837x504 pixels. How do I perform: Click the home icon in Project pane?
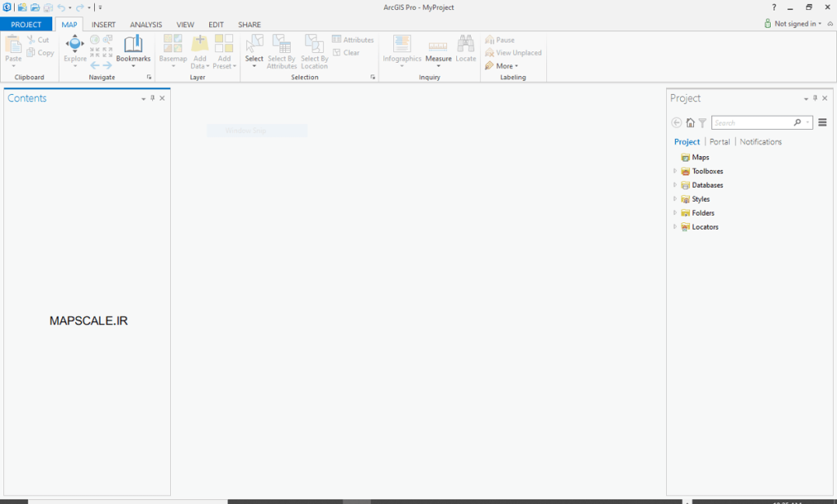pyautogui.click(x=690, y=123)
